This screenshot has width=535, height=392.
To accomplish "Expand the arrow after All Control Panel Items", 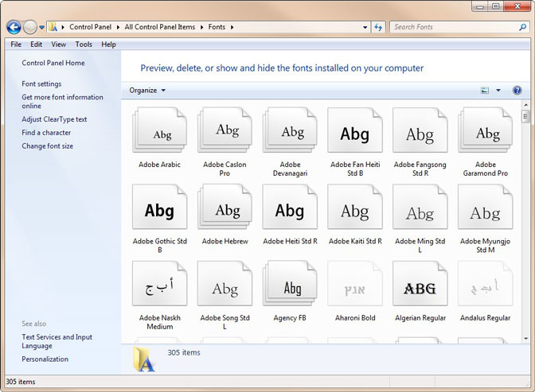I will point(201,27).
